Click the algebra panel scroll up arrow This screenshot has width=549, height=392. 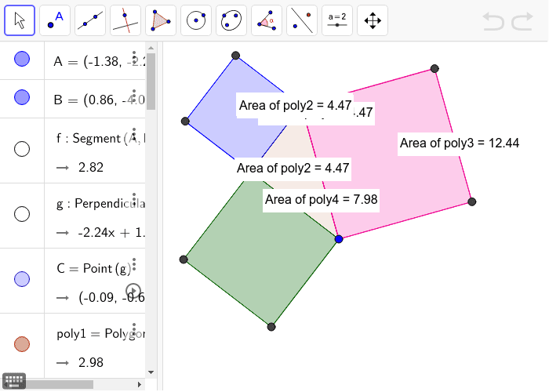[151, 48]
